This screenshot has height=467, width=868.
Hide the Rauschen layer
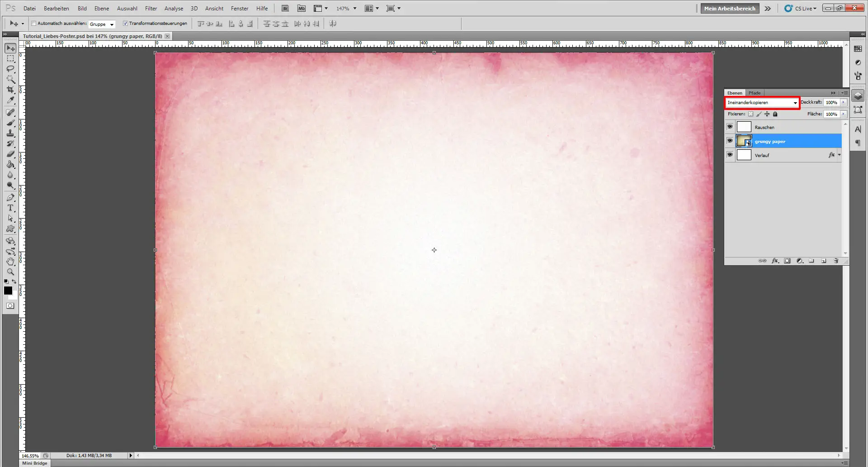(x=730, y=127)
